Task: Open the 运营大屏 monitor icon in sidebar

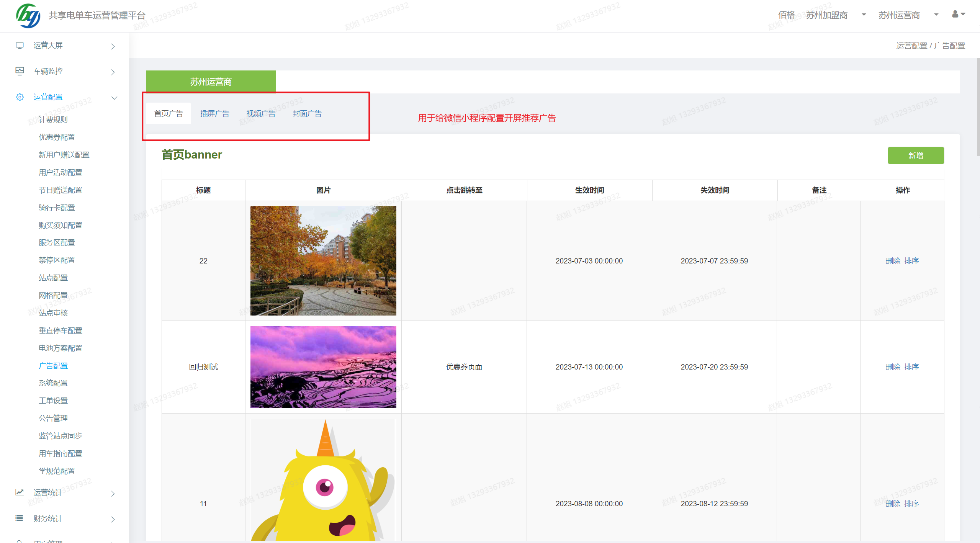Action: (x=20, y=46)
